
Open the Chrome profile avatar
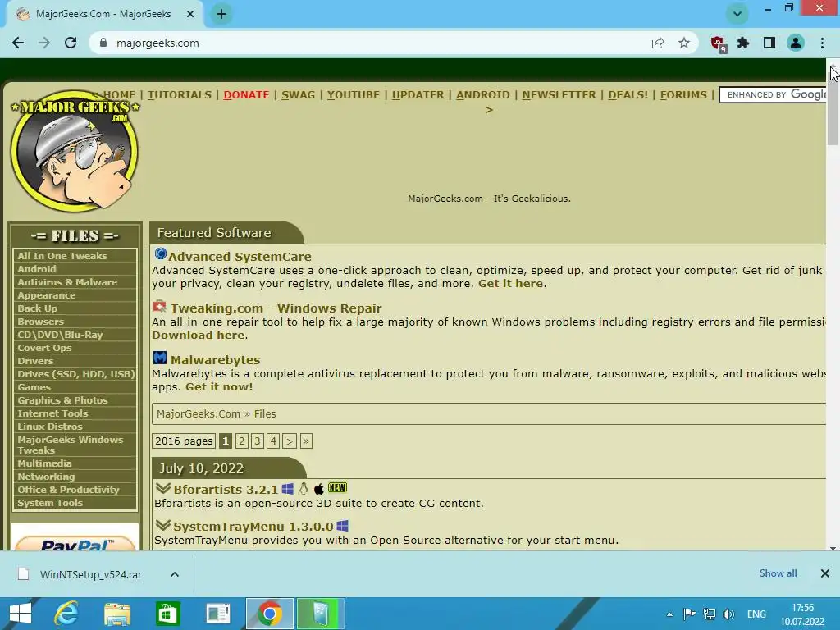pyautogui.click(x=796, y=43)
